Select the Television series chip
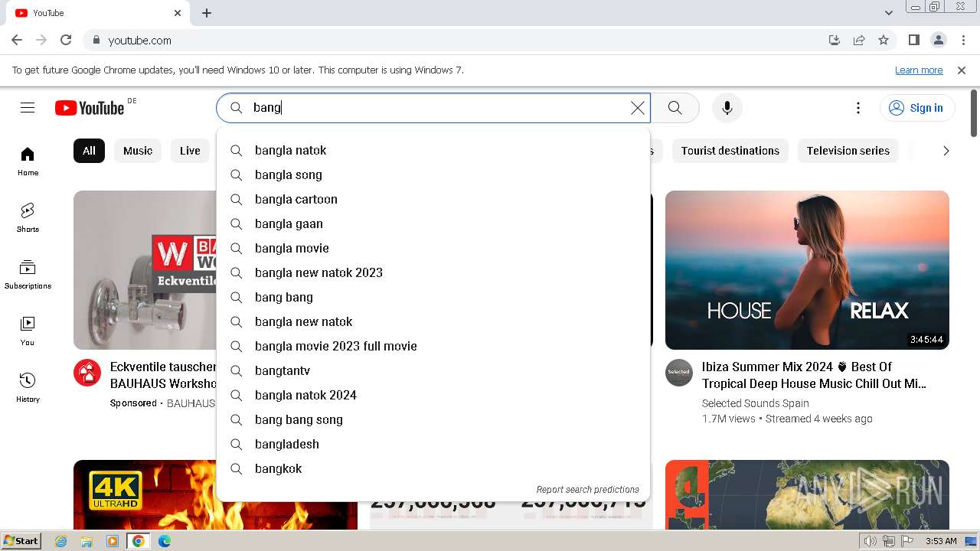The height and width of the screenshot is (551, 980). (848, 151)
